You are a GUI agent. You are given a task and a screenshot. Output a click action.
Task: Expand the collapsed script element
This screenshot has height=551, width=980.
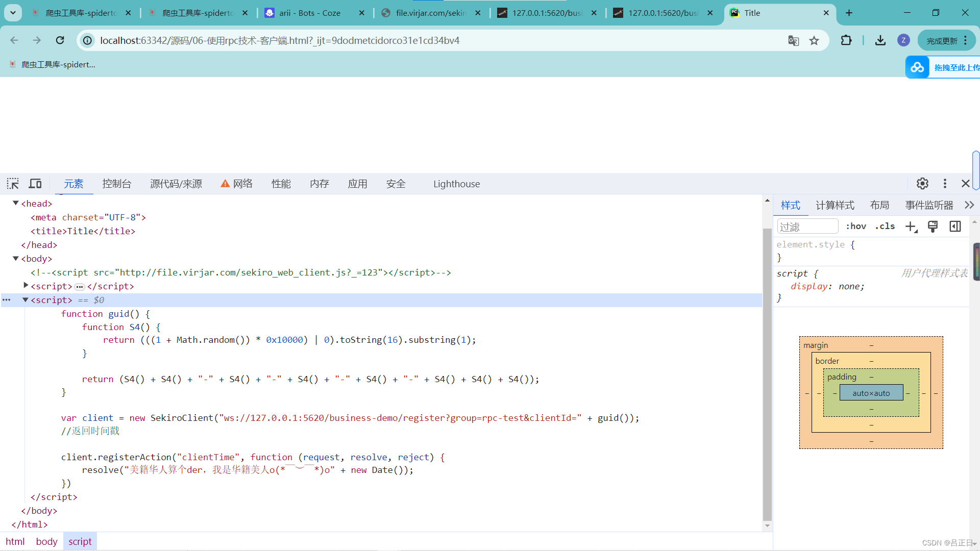tap(26, 286)
